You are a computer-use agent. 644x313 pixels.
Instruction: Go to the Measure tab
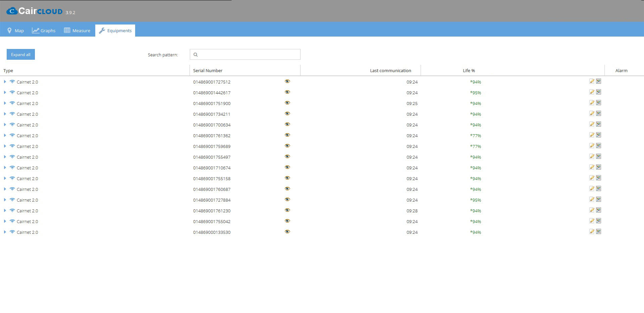pos(77,31)
